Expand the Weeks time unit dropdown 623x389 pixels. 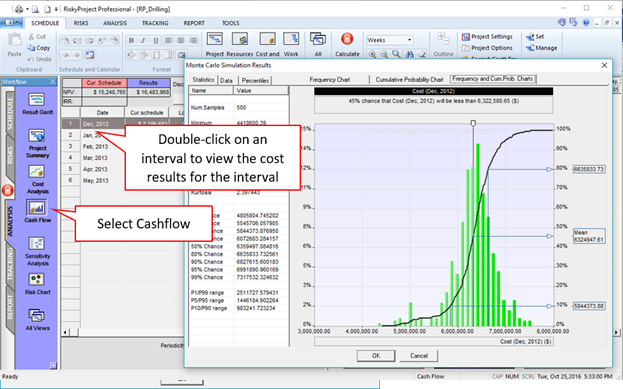tap(409, 40)
